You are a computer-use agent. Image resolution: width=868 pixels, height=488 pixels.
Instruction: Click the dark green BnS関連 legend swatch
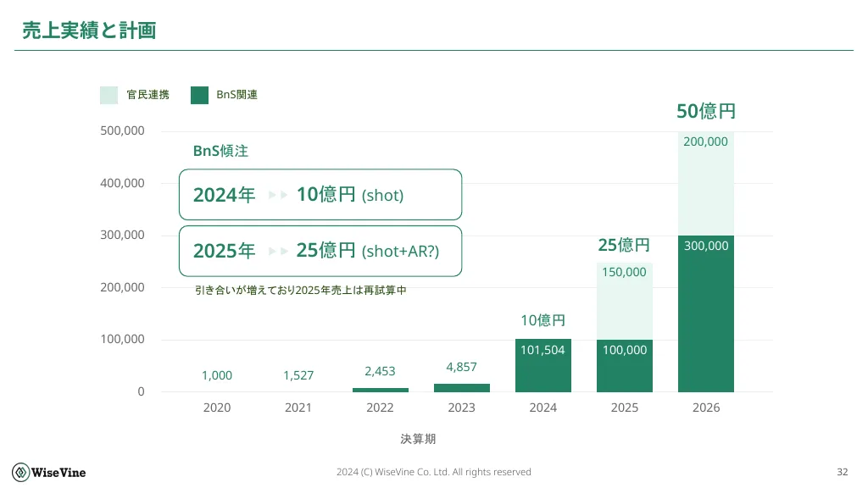pyautogui.click(x=199, y=95)
